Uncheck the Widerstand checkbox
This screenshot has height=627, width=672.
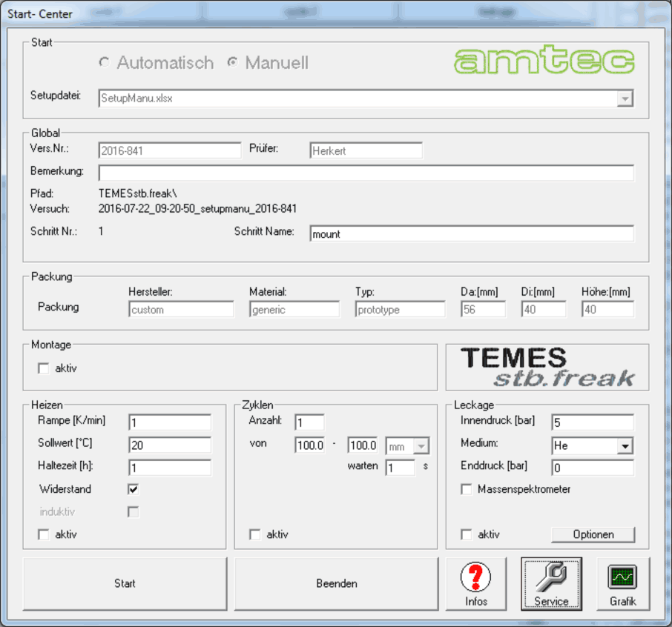[134, 489]
